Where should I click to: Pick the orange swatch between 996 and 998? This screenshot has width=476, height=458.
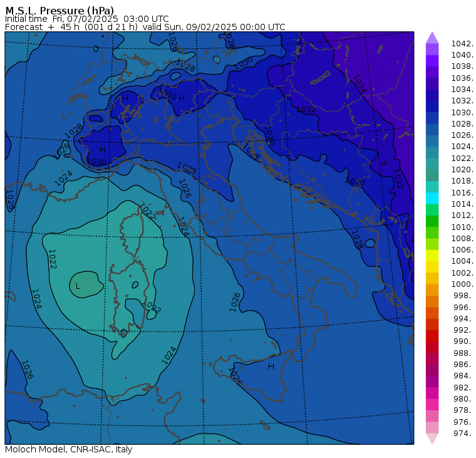(432, 301)
